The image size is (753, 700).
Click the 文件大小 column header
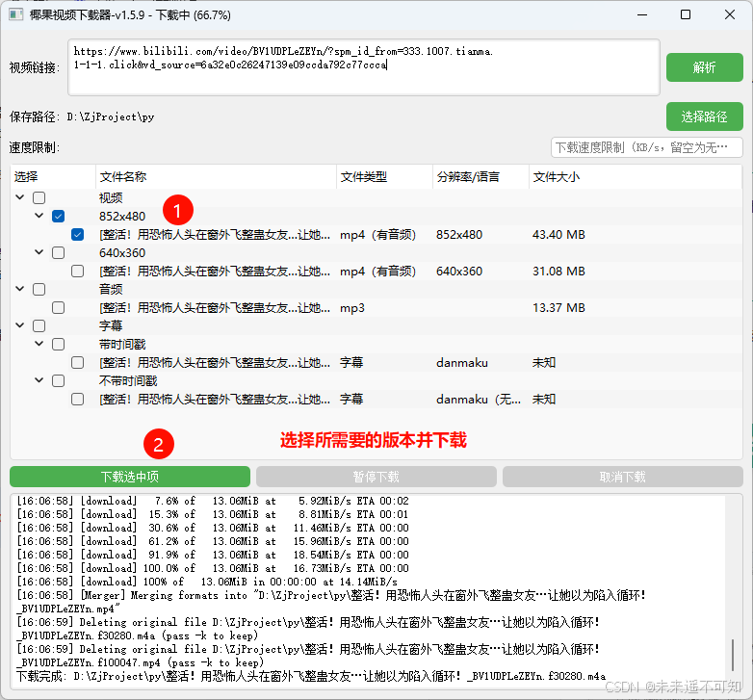[x=636, y=176]
